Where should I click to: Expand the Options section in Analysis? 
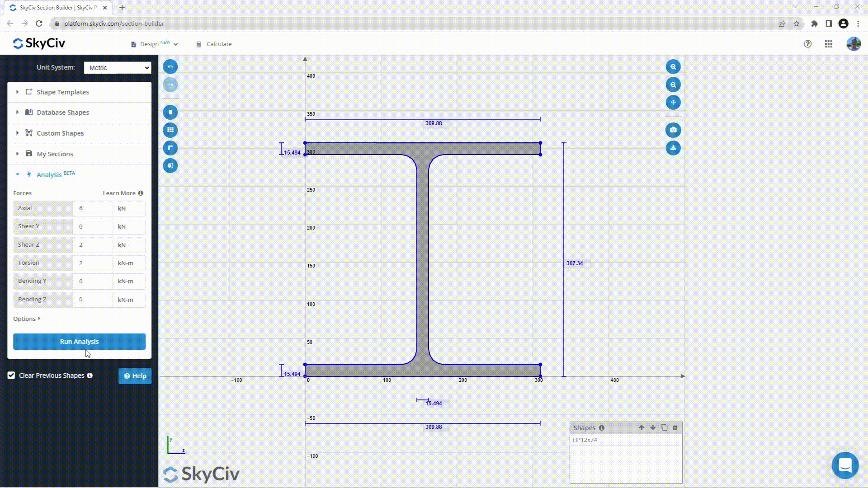pos(26,318)
